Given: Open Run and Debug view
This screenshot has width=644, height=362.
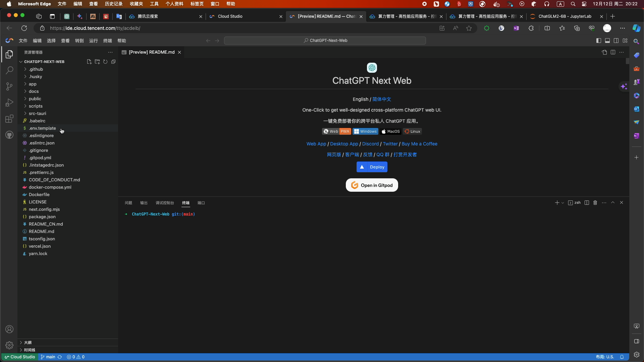Looking at the screenshot, I should click(9, 103).
